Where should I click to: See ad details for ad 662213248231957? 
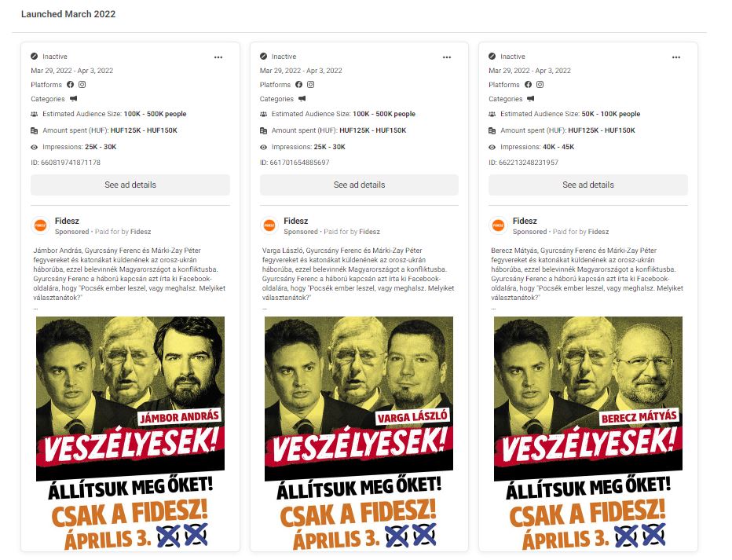[588, 185]
